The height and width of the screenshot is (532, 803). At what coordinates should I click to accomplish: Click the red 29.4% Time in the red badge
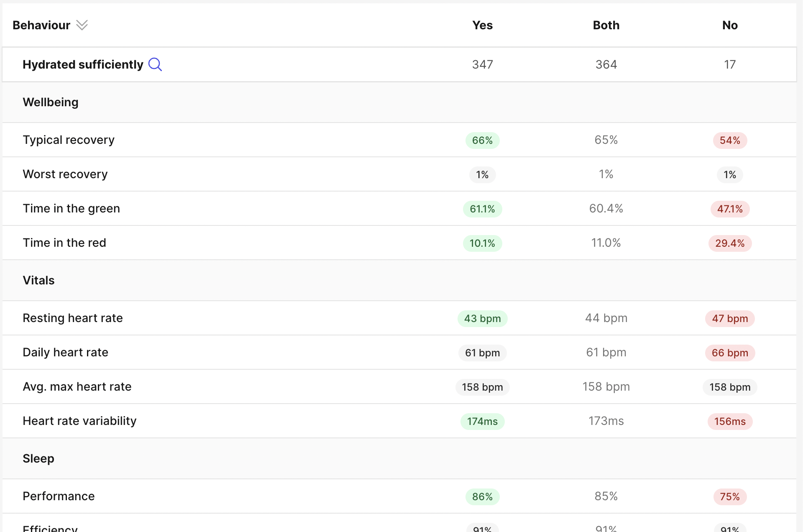[x=730, y=243]
